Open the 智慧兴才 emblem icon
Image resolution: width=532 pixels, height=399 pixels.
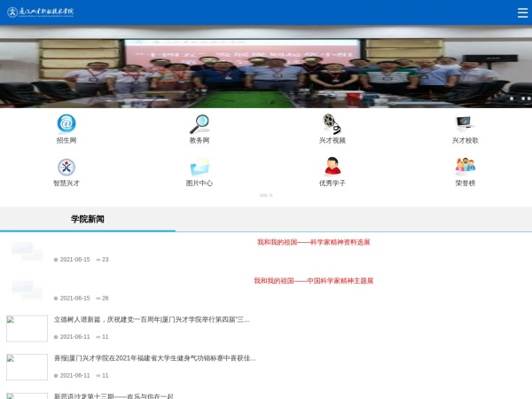tap(66, 167)
